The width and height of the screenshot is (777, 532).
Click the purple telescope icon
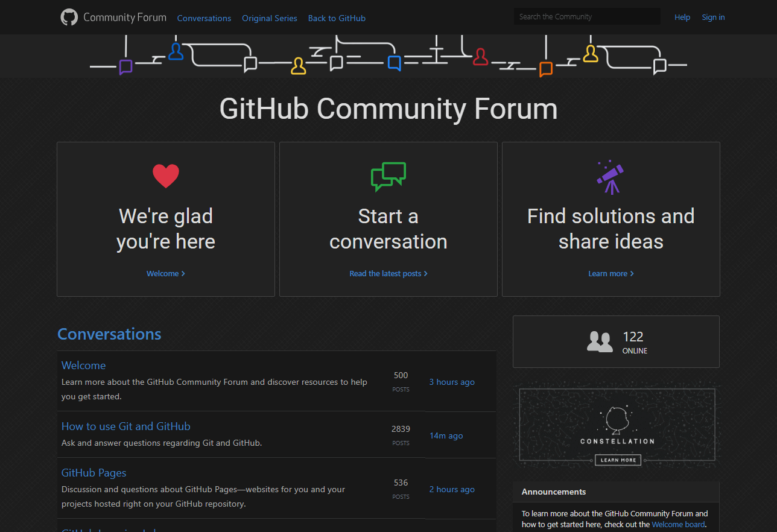610,177
